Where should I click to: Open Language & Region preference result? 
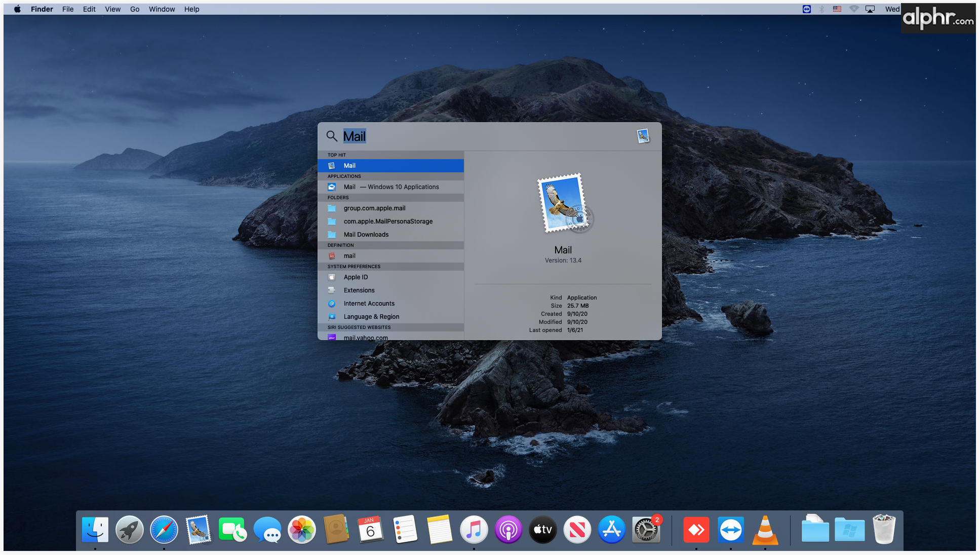pyautogui.click(x=371, y=317)
